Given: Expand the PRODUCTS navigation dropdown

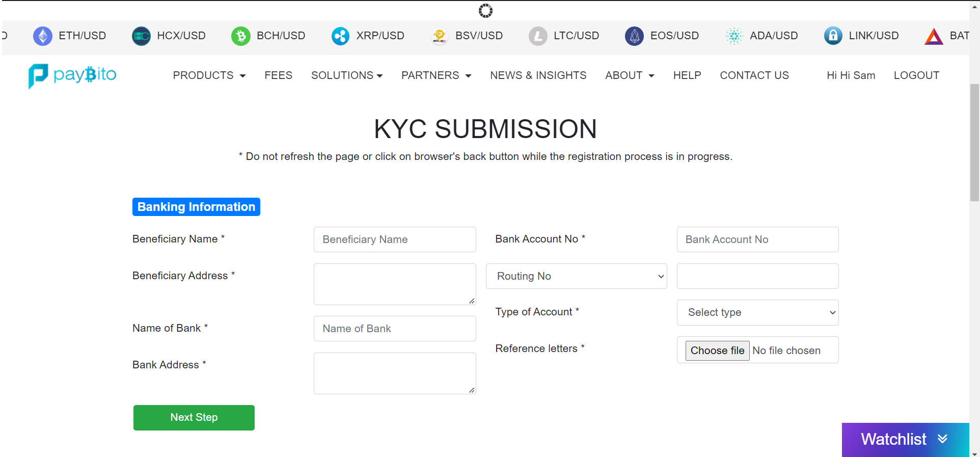Looking at the screenshot, I should (x=208, y=75).
